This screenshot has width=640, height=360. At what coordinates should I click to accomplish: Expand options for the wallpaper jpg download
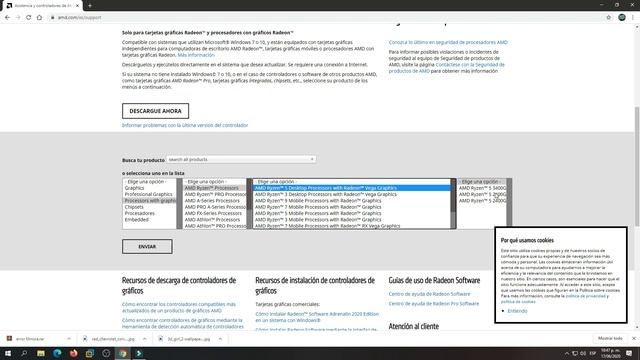(220, 339)
